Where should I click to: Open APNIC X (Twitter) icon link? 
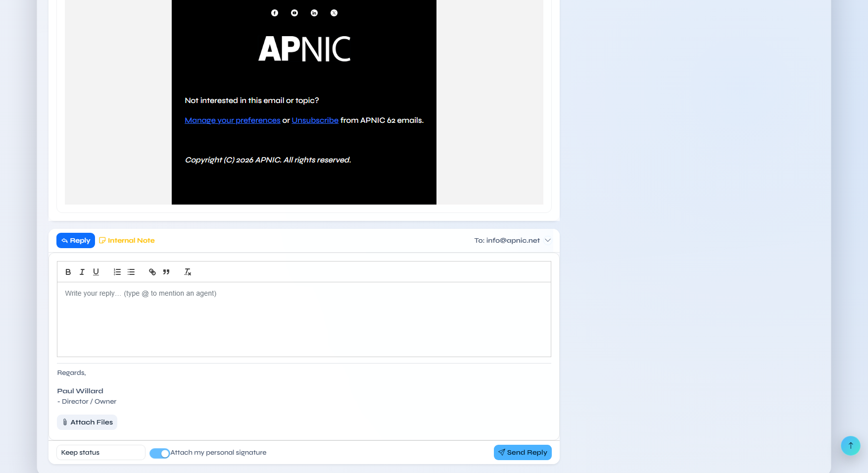(x=334, y=13)
